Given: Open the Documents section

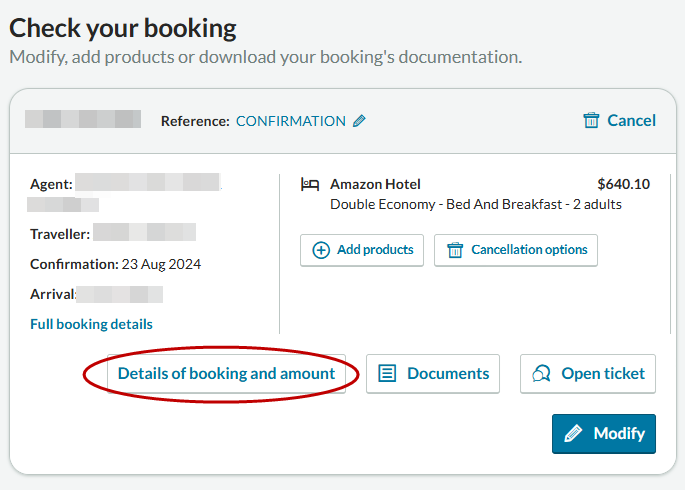Looking at the screenshot, I should (432, 374).
